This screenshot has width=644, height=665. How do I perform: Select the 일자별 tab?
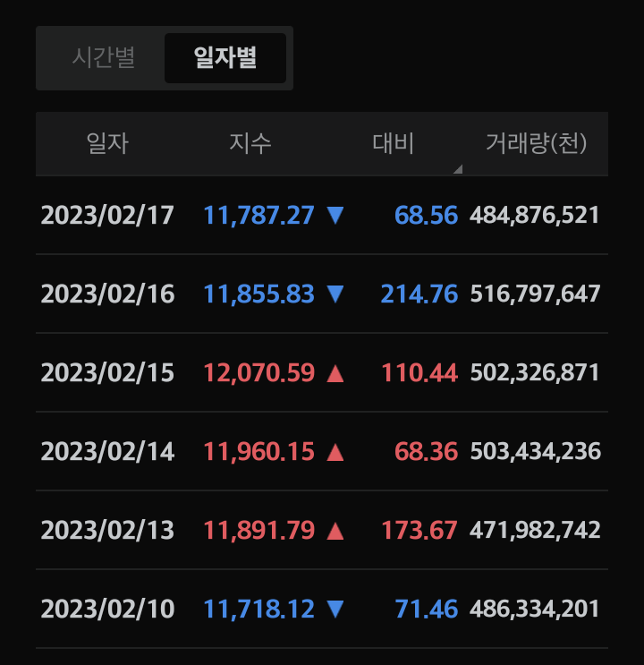tap(225, 57)
